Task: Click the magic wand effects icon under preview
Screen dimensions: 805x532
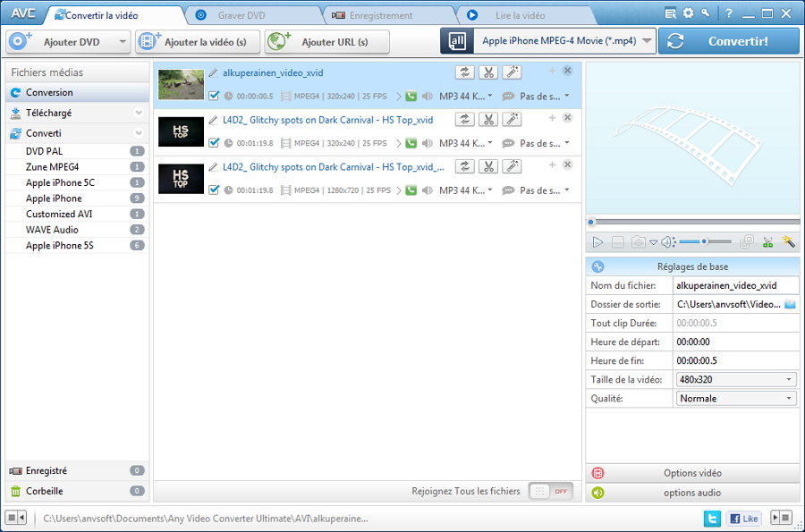Action: click(789, 241)
